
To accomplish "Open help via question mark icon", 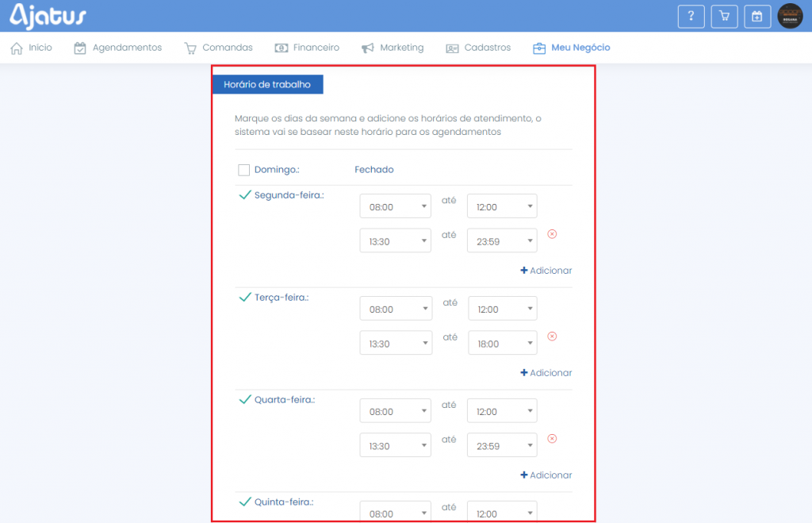I will tap(691, 17).
